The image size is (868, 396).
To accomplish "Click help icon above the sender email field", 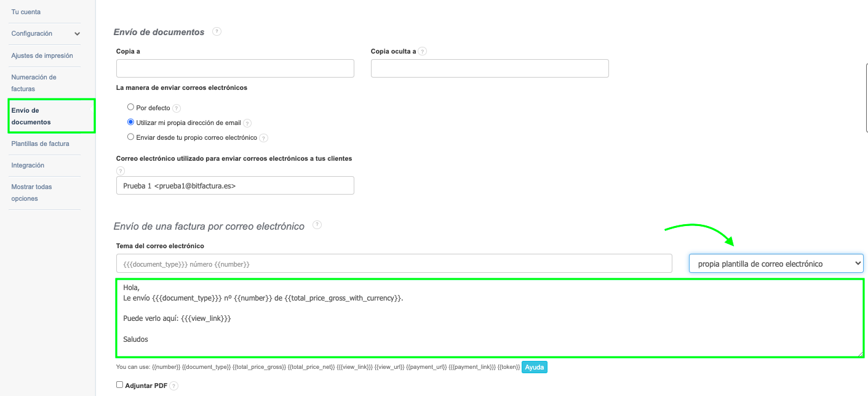I will click(121, 171).
